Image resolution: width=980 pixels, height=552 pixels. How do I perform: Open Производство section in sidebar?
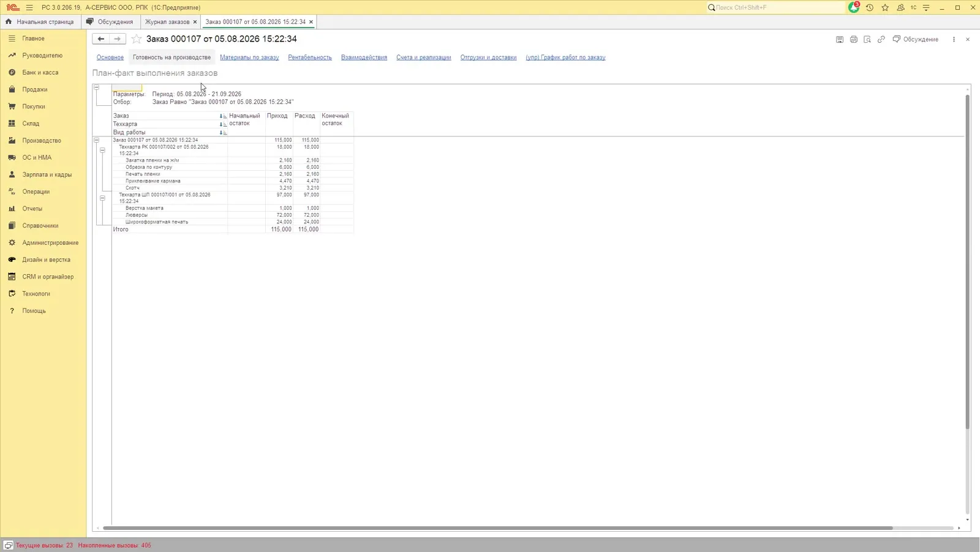tap(42, 140)
